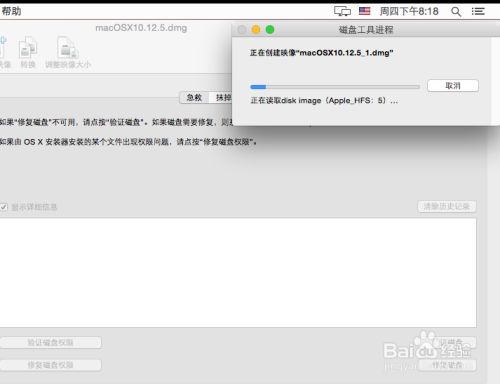Click the 磁盘工具进程 title bar text
The image size is (500, 384).
pyautogui.click(x=366, y=30)
